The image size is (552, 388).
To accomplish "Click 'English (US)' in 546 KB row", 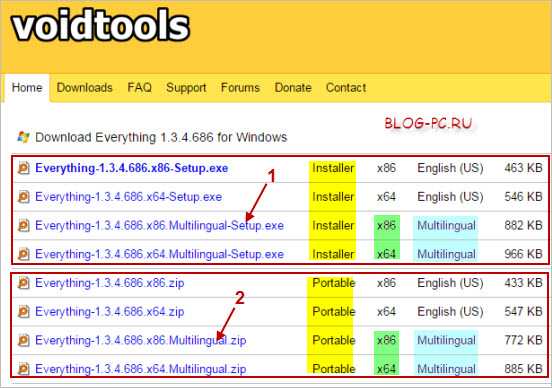I will point(450,196).
